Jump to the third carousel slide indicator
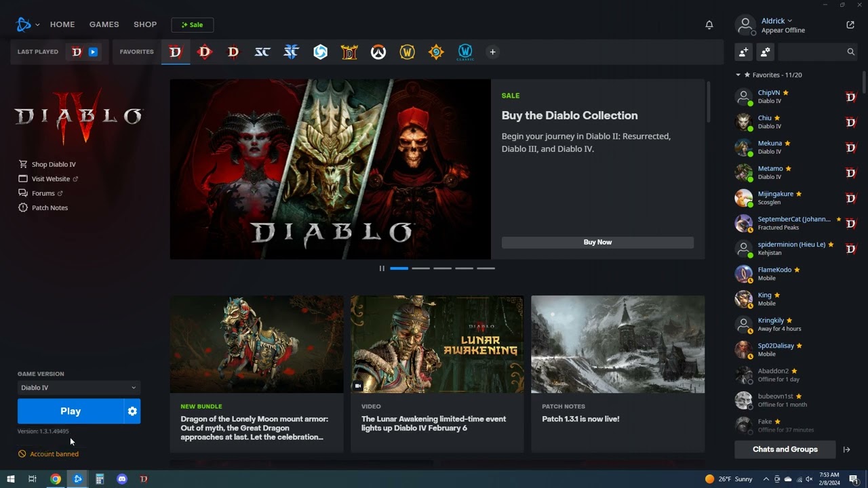This screenshot has width=868, height=488. pyautogui.click(x=442, y=268)
